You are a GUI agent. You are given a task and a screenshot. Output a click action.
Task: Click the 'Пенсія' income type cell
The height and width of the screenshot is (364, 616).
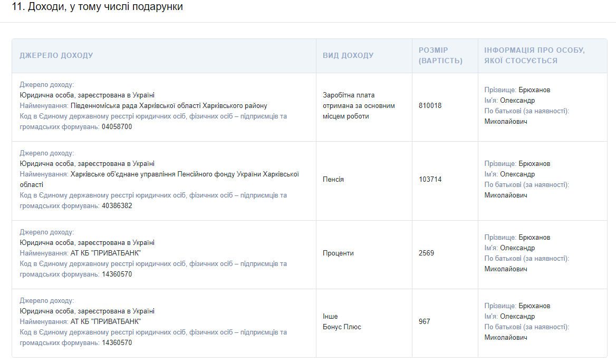click(x=333, y=179)
